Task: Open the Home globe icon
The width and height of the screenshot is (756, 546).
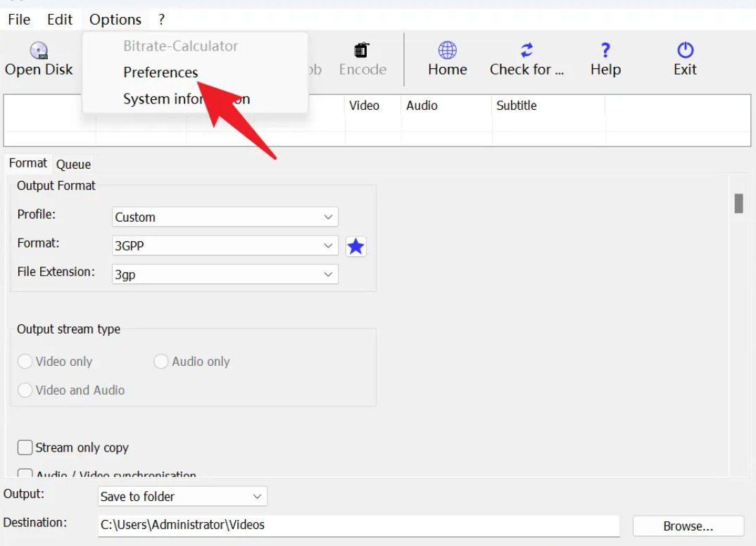Action: tap(448, 50)
